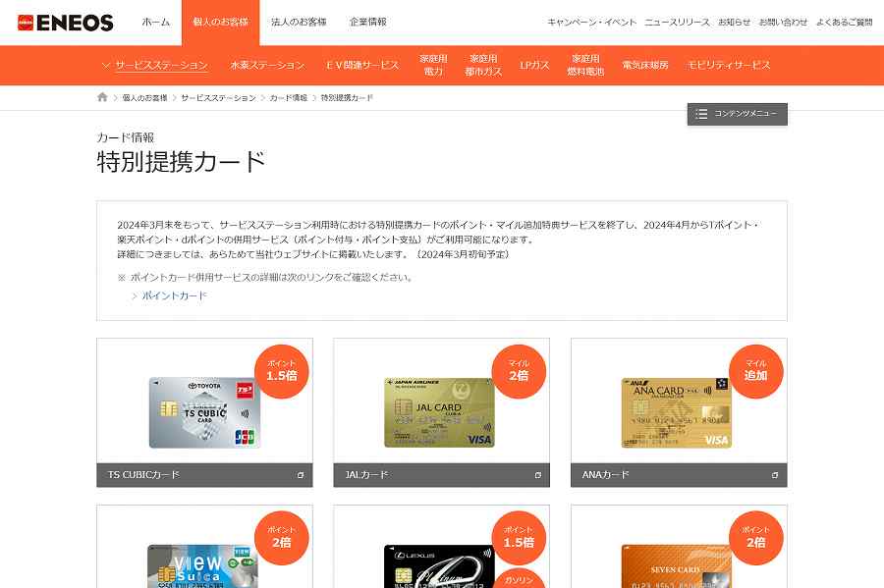Click the Seven Card image
Image resolution: width=884 pixels, height=588 pixels.
pyautogui.click(x=677, y=566)
